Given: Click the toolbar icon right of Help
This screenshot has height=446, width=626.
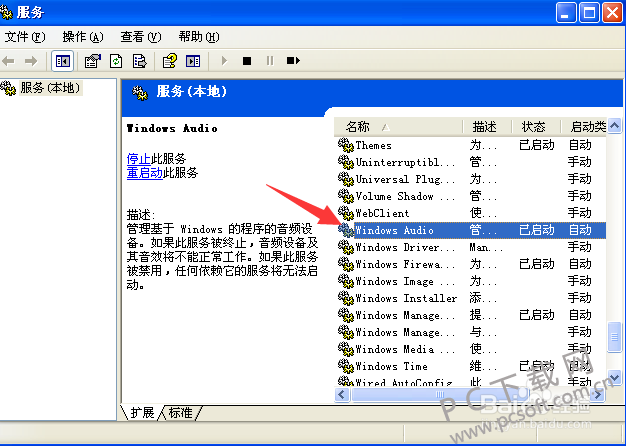Looking at the screenshot, I should 193,61.
